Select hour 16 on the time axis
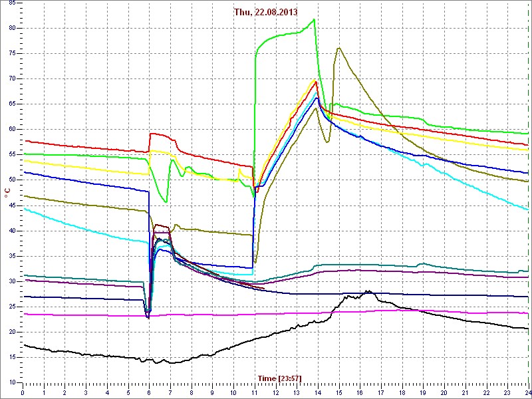This screenshot has width=532, height=399. [360, 392]
